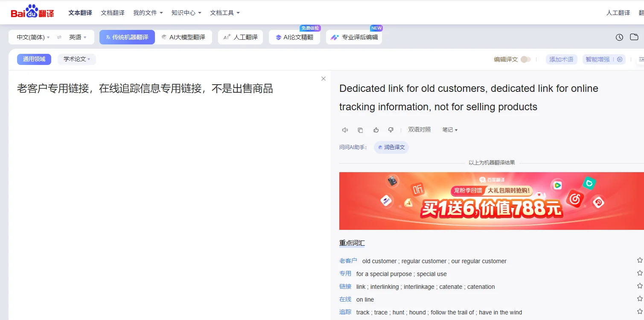Click the 添加术语 button
Viewport: 644px width, 320px height.
coord(561,59)
